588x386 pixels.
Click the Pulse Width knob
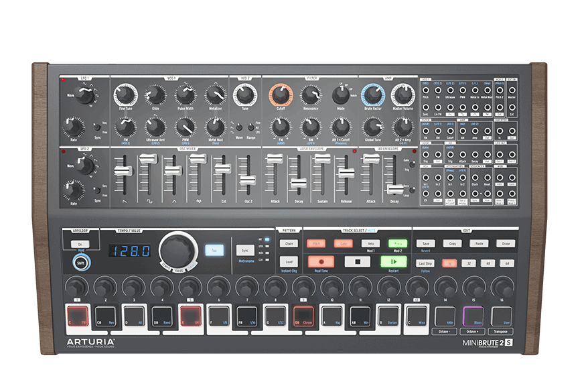coord(186,95)
